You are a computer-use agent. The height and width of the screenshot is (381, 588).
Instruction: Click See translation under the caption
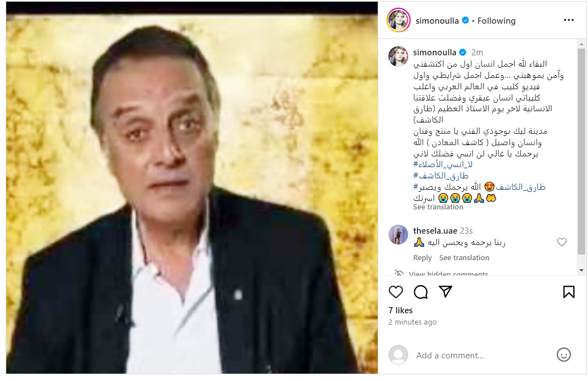(x=438, y=207)
